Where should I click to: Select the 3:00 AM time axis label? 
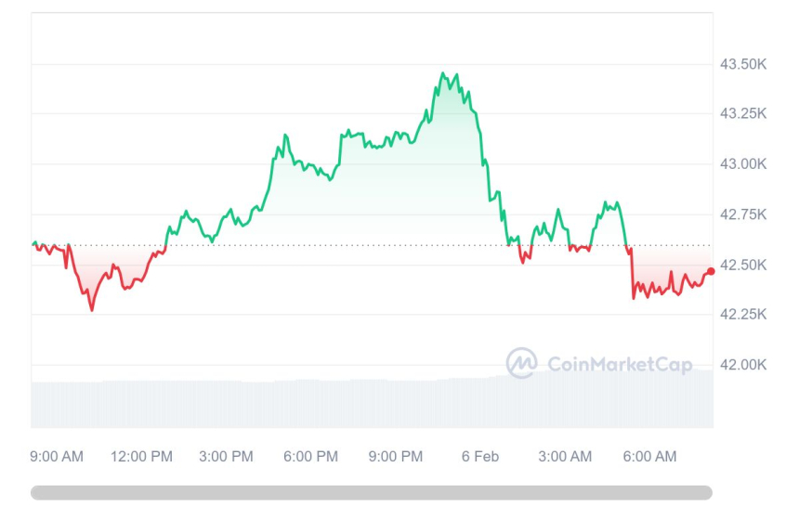tap(565, 457)
